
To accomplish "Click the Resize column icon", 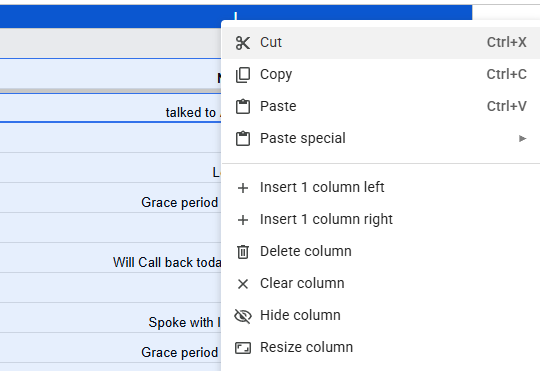I will (x=243, y=348).
